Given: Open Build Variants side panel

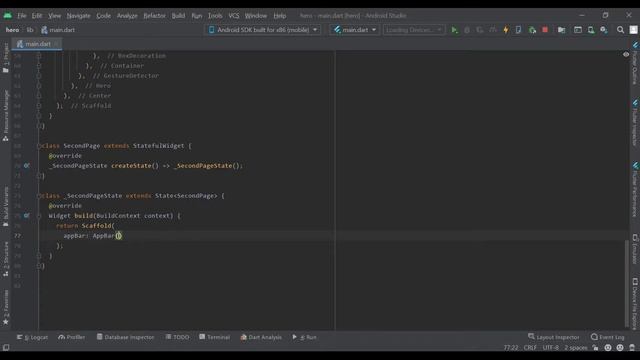Looking at the screenshot, I should point(6,207).
